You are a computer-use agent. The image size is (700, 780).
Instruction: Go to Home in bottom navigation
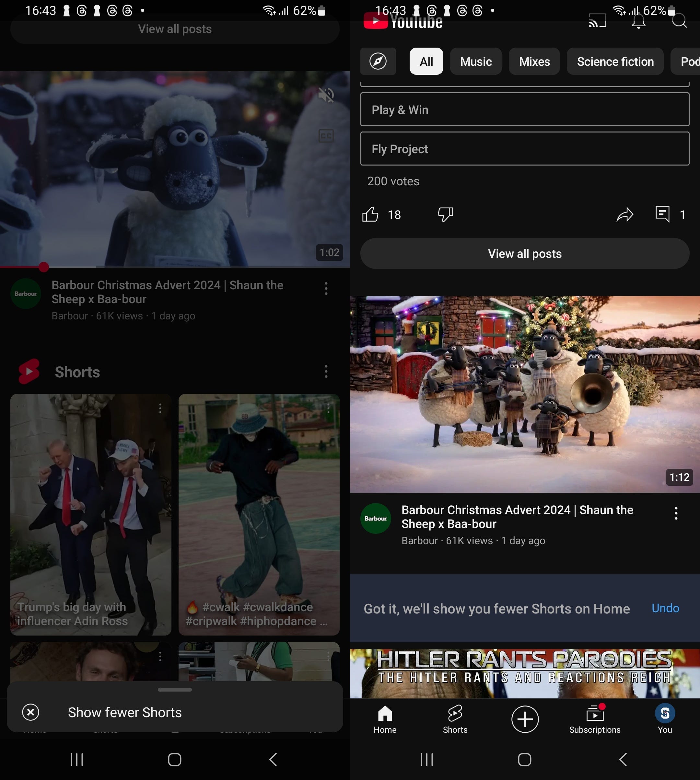point(385,719)
